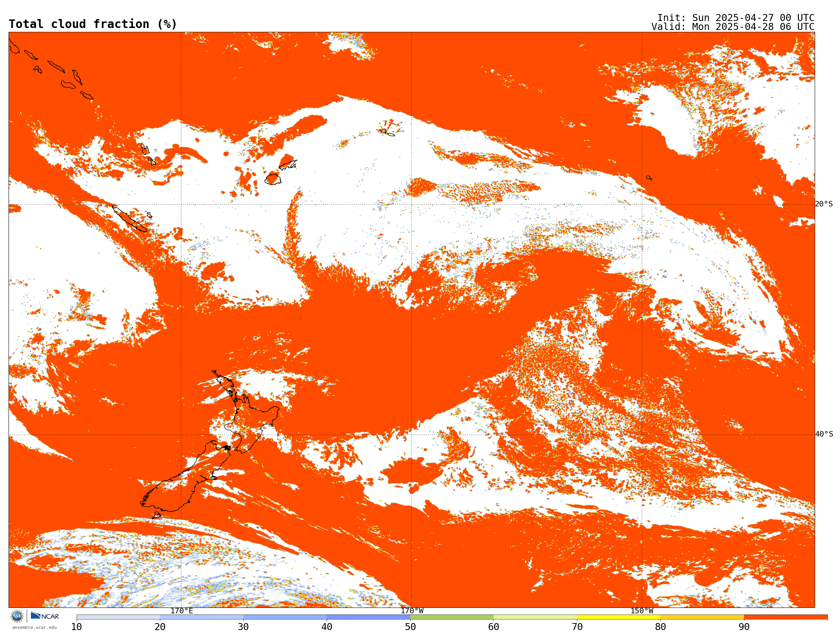The height and width of the screenshot is (632, 840).
Task: Click the Stewart Island outline
Action: [x=156, y=515]
